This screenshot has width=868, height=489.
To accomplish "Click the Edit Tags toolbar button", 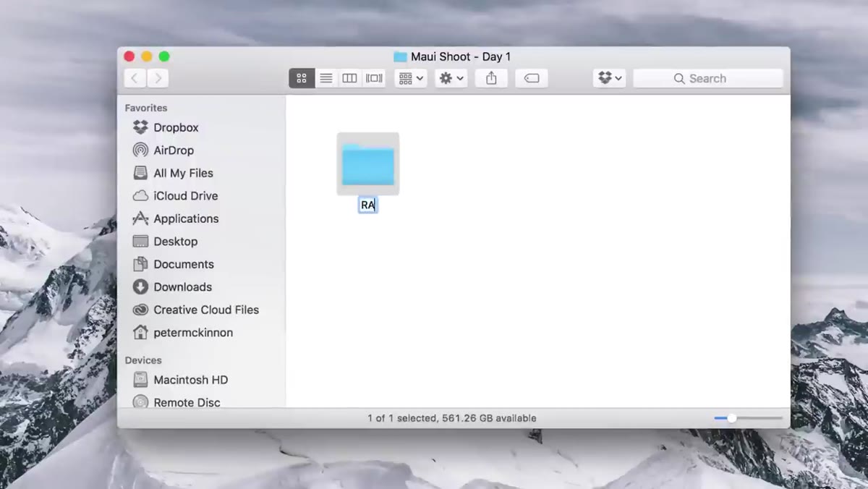I will point(532,78).
